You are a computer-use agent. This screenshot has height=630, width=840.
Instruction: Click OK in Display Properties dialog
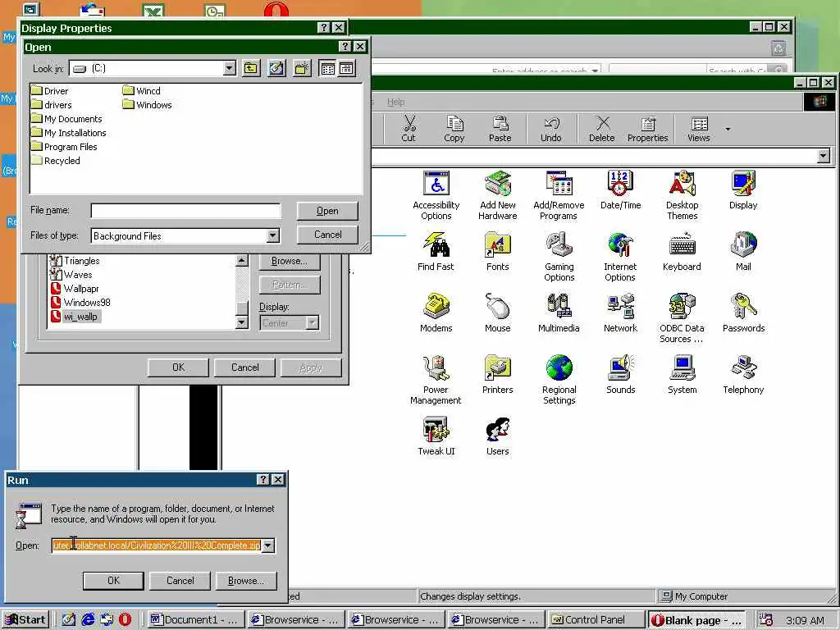coord(178,367)
